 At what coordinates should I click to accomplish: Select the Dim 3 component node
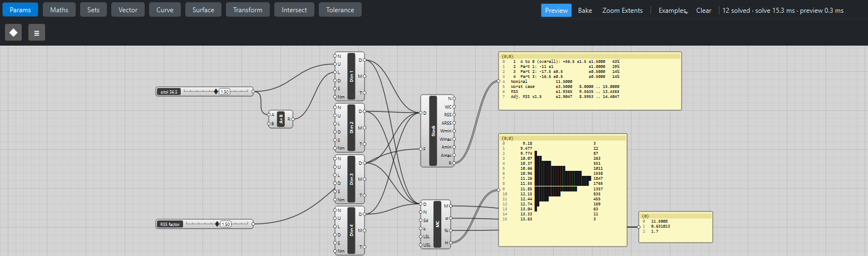351,179
